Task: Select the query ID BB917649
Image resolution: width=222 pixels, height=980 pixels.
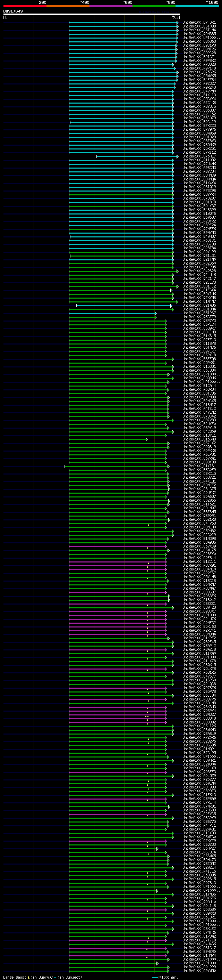Action: 13,11
